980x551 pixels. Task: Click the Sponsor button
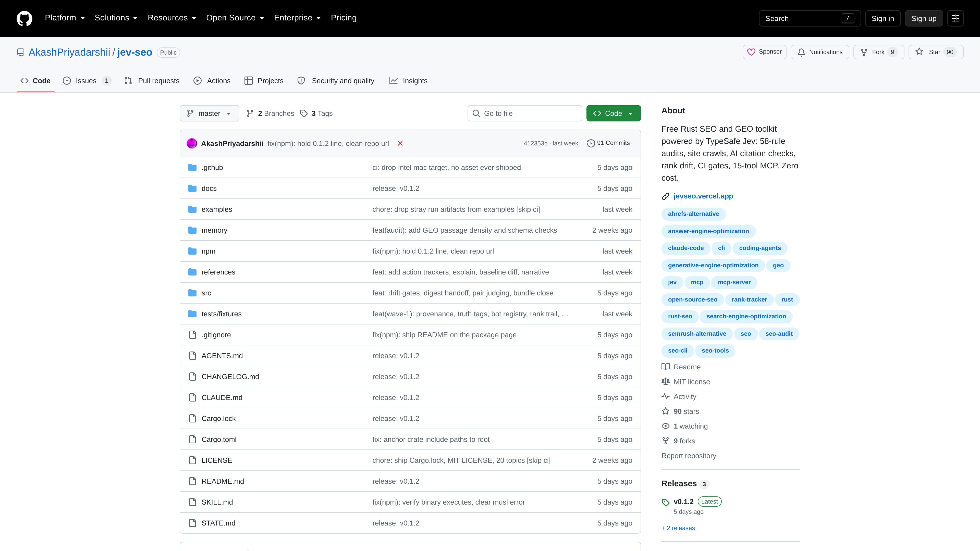click(x=764, y=52)
